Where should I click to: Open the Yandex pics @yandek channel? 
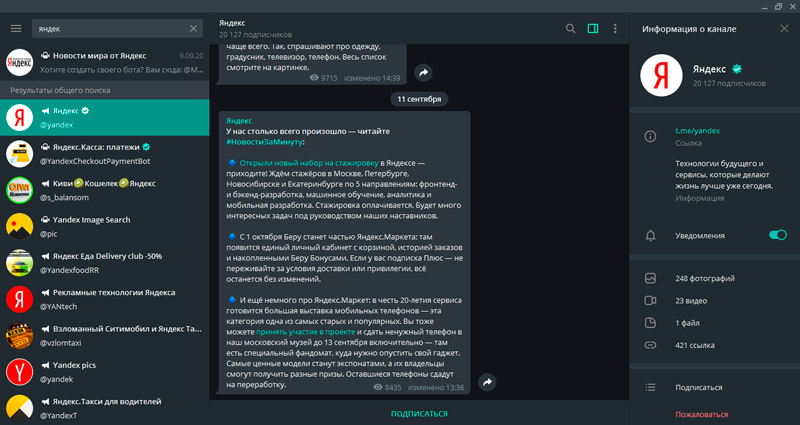click(x=105, y=371)
